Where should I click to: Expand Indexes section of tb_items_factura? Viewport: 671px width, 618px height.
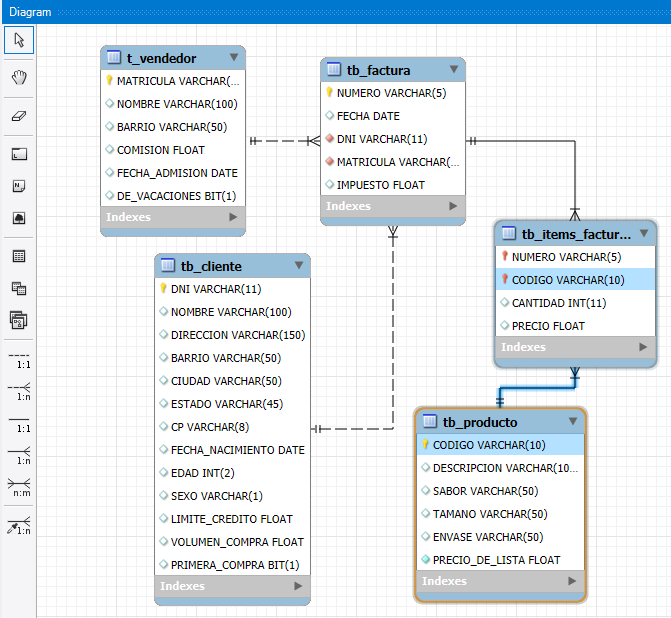[x=643, y=347]
